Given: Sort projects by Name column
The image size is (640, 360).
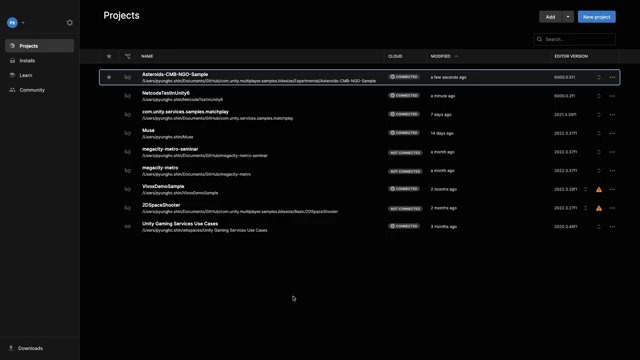Looking at the screenshot, I should pos(147,56).
